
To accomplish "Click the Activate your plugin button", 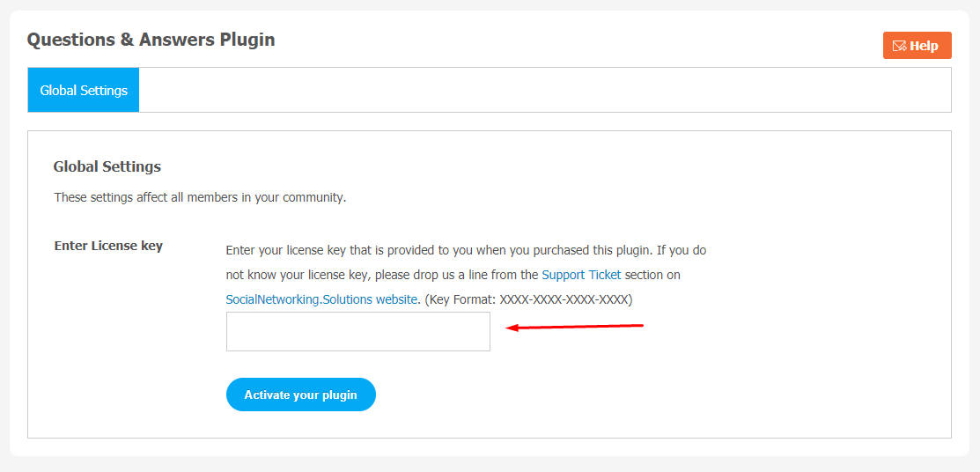I will [300, 395].
